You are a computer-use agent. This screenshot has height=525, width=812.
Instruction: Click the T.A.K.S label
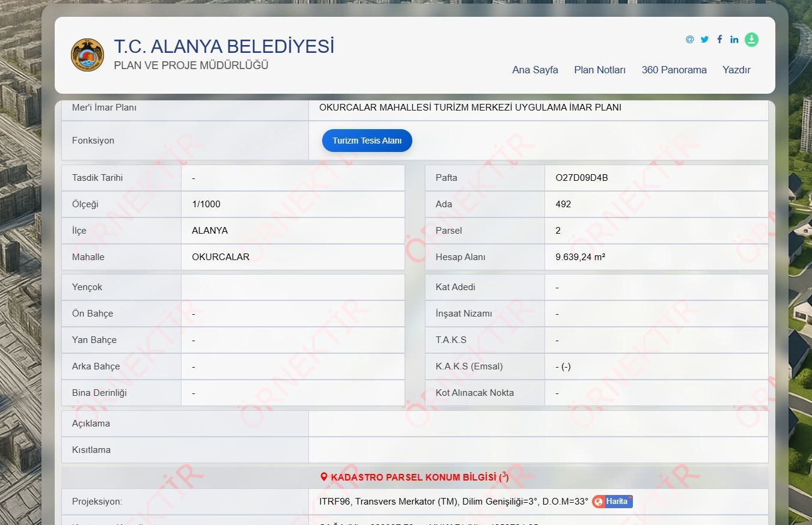tap(451, 340)
